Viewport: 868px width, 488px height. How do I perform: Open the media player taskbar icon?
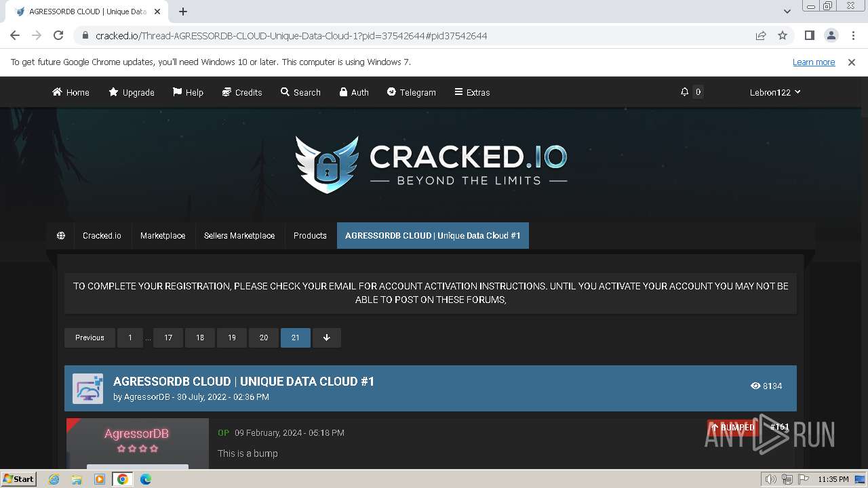100,479
